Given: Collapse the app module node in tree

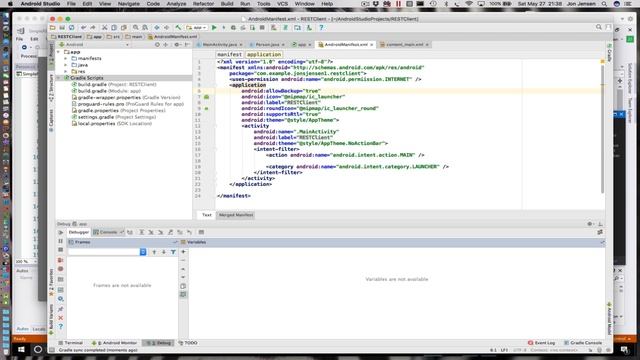Looking at the screenshot, I should 59,52.
